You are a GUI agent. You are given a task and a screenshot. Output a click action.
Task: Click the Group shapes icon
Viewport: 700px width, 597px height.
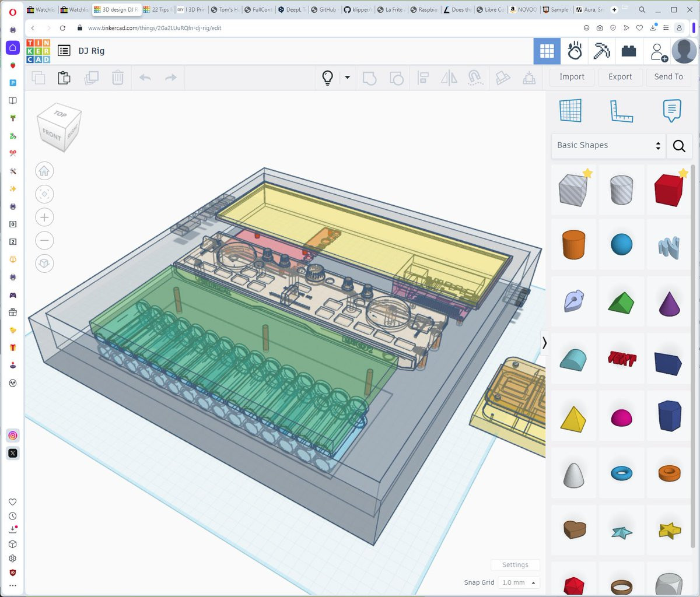click(x=369, y=78)
